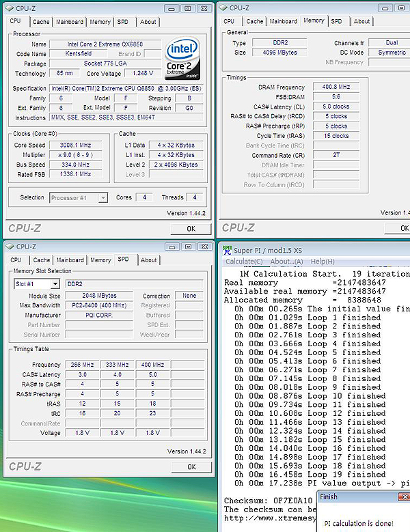Click OK in the top-left CPU-Z window
The height and width of the screenshot is (532, 410).
191,229
